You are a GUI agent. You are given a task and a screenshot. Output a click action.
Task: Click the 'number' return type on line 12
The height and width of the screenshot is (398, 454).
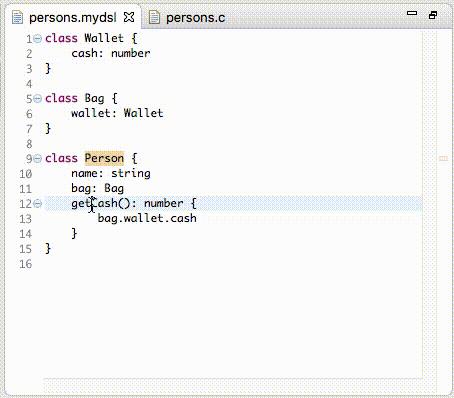(163, 203)
